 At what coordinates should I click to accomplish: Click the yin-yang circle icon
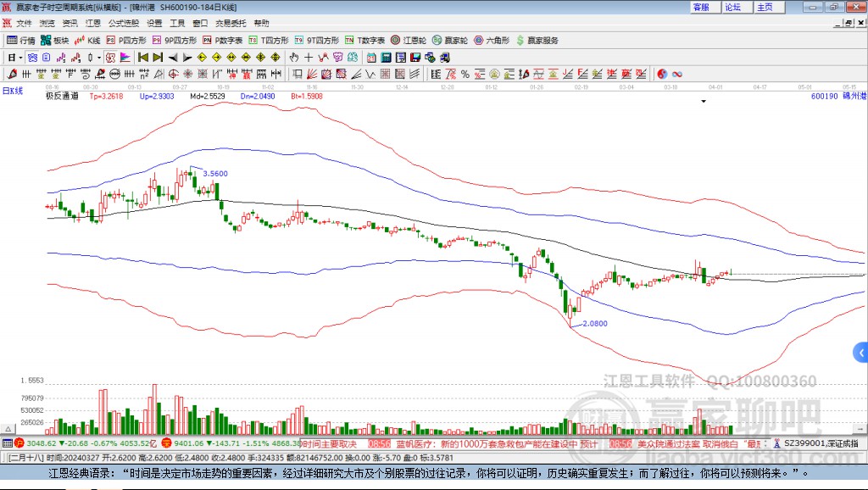pyautogui.click(x=662, y=74)
